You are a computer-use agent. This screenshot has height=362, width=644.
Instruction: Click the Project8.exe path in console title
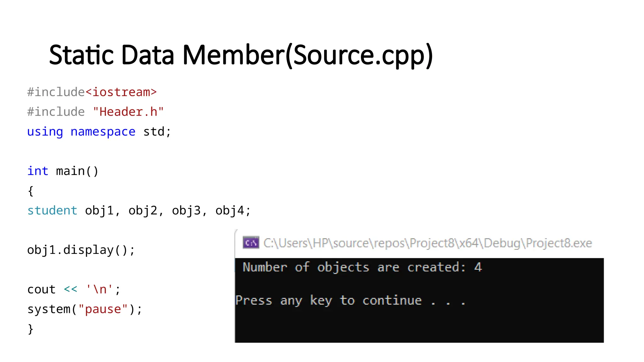click(x=428, y=243)
